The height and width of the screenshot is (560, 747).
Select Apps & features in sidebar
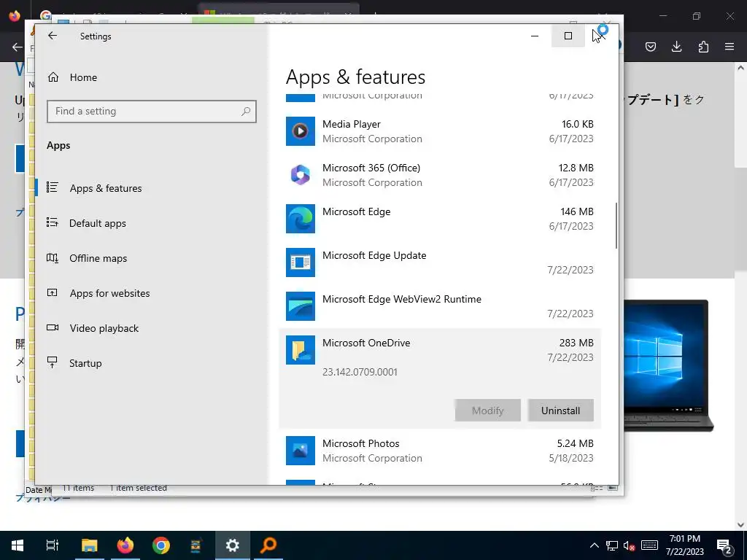click(106, 188)
